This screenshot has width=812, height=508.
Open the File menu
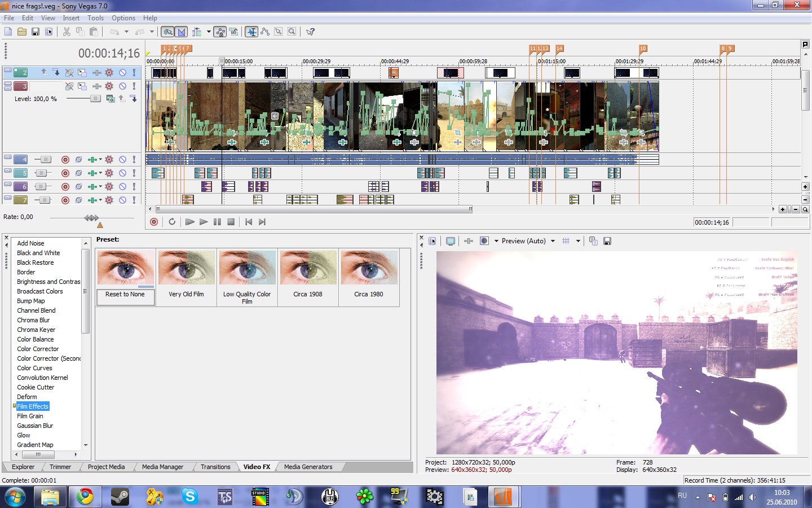[x=9, y=18]
